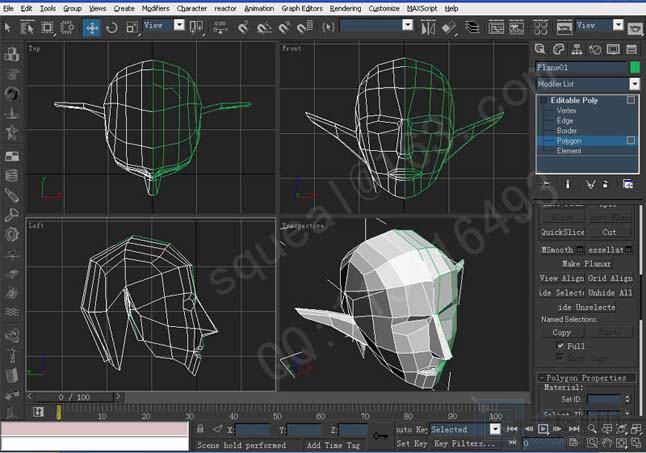Open Schematic View from toolbar
This screenshot has height=453, width=646.
click(517, 28)
